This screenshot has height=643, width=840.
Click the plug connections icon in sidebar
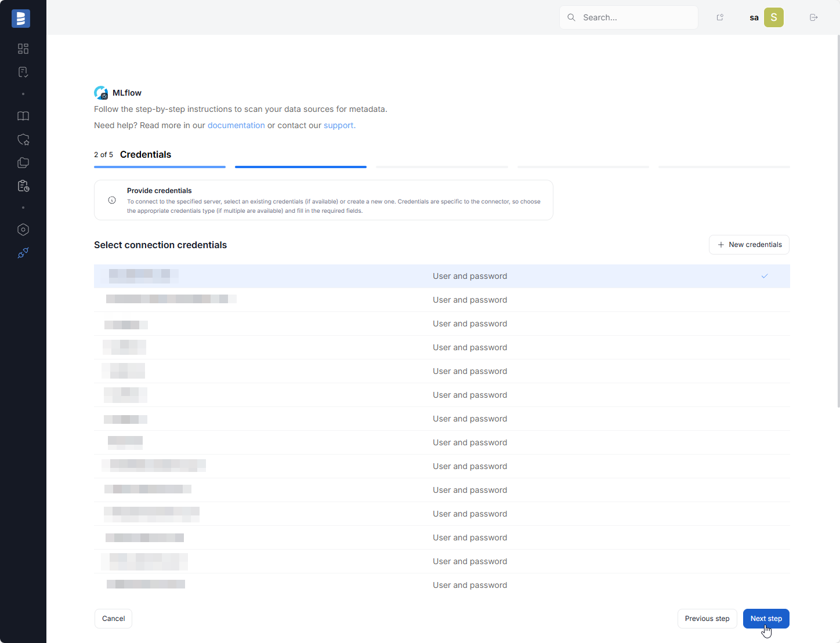click(x=23, y=253)
